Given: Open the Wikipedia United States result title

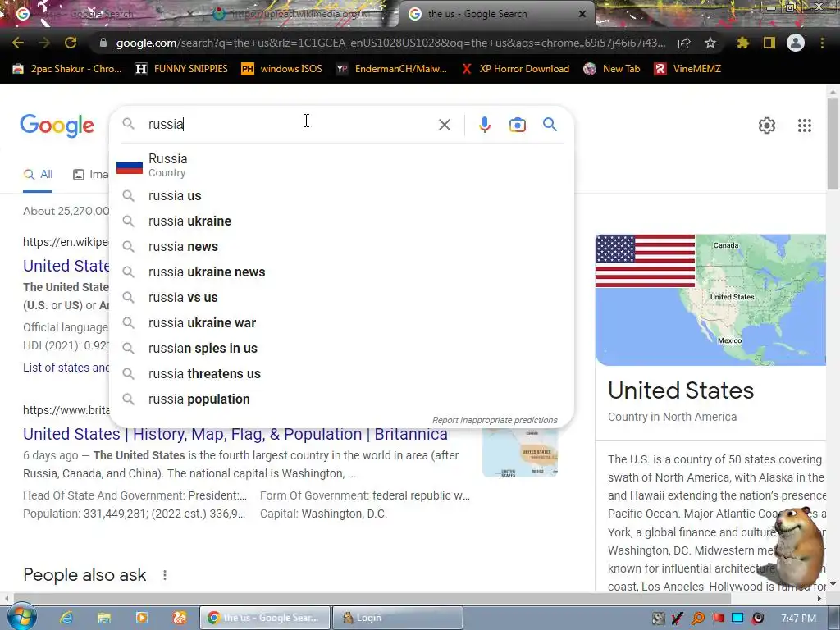Looking at the screenshot, I should (66, 266).
